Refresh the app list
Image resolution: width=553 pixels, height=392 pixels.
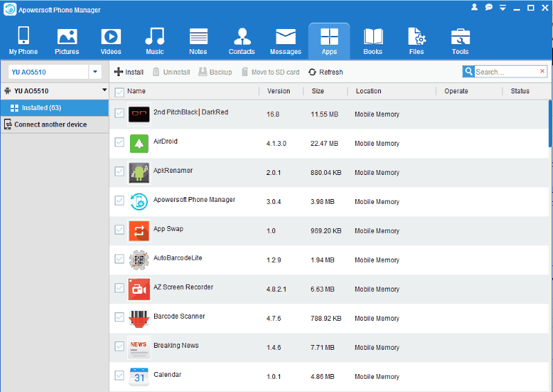pyautogui.click(x=326, y=72)
